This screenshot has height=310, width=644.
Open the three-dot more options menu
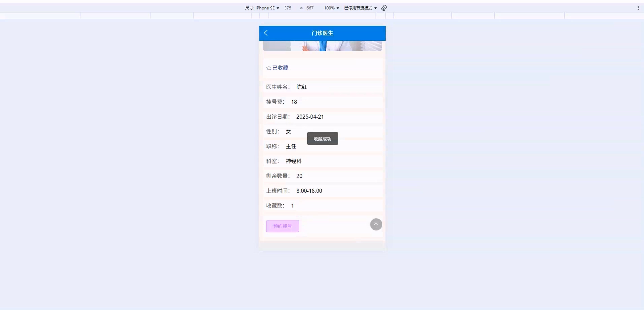point(638,8)
